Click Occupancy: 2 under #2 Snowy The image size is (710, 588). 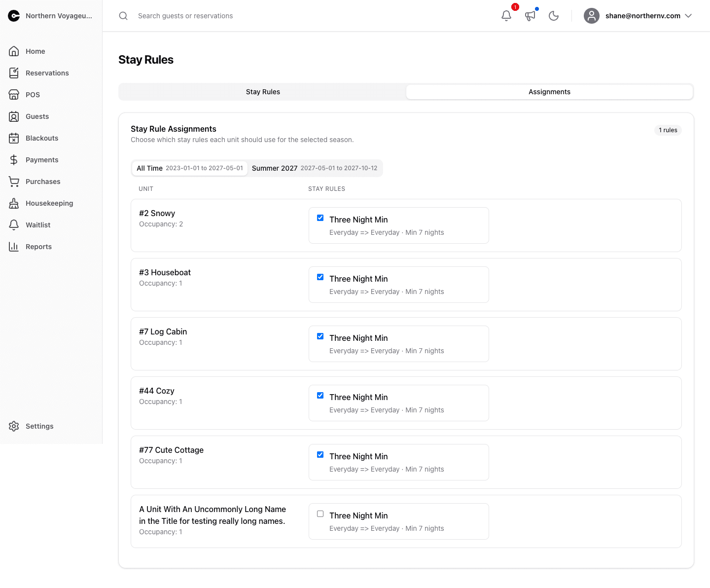click(161, 224)
